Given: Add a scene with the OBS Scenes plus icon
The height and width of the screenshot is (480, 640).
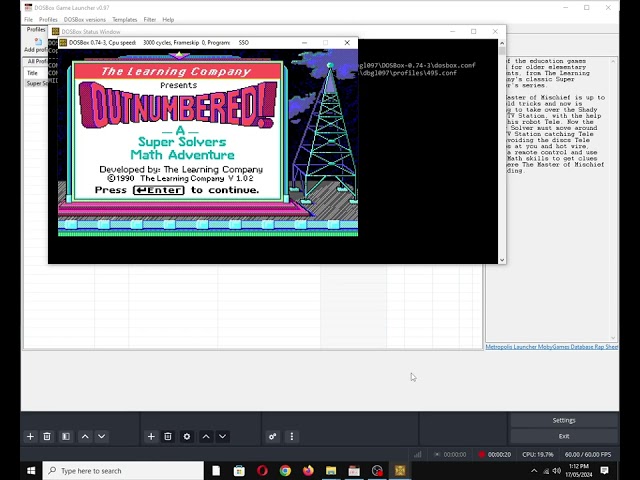Looking at the screenshot, I should point(30,436).
